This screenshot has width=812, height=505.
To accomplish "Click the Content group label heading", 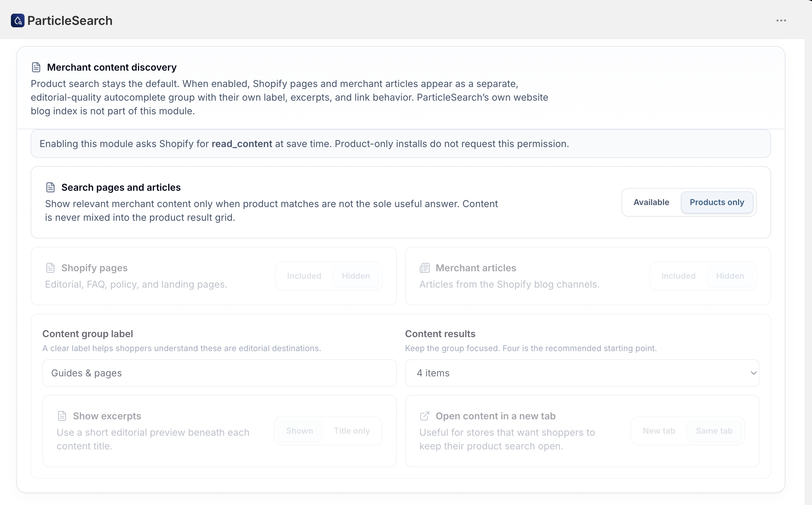I will pyautogui.click(x=88, y=334).
